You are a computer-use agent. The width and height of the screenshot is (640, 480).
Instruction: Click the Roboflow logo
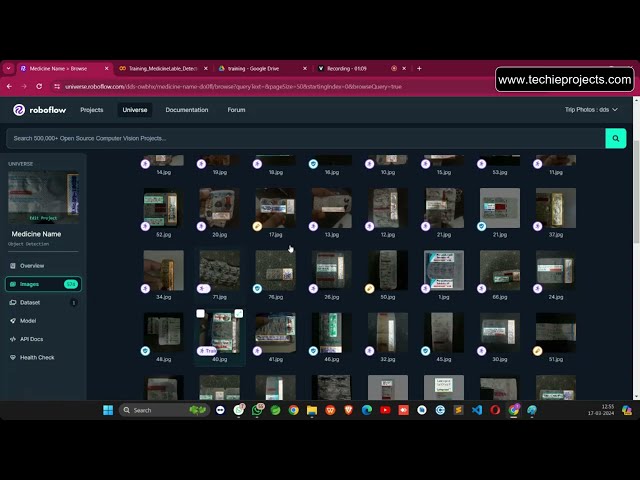pos(39,110)
